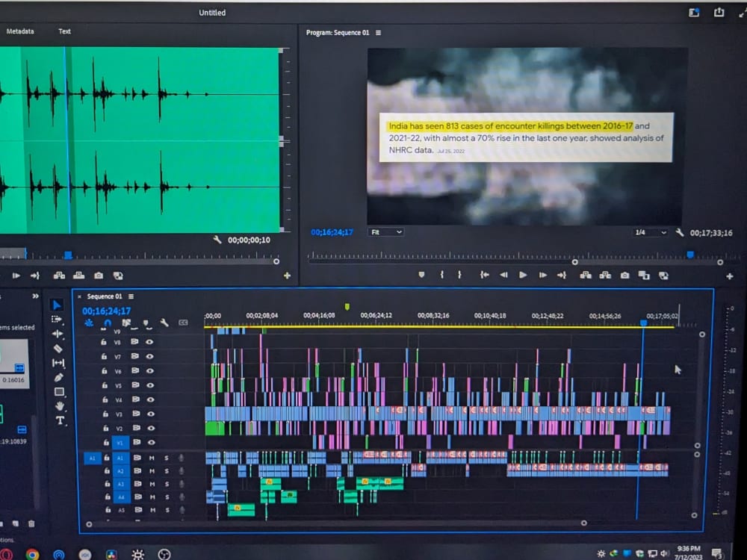Open the timeline settings wrench
Screen dimensions: 747x560
coord(165,323)
